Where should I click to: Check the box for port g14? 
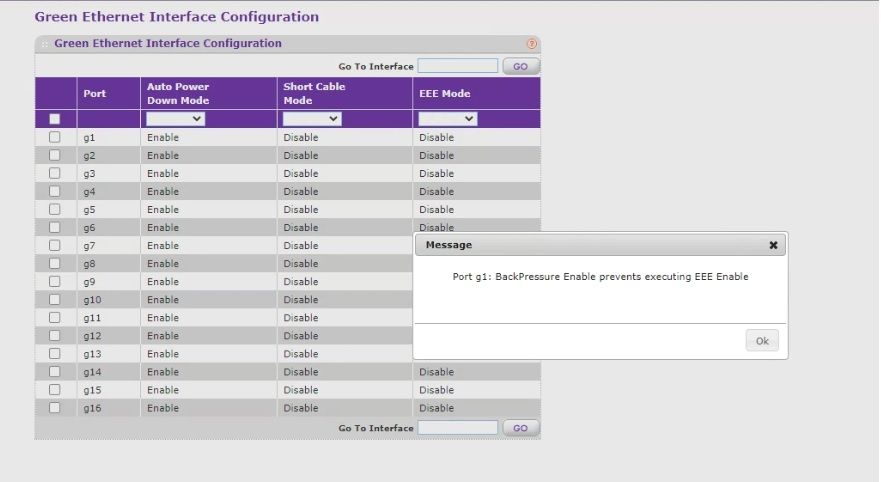click(x=55, y=371)
